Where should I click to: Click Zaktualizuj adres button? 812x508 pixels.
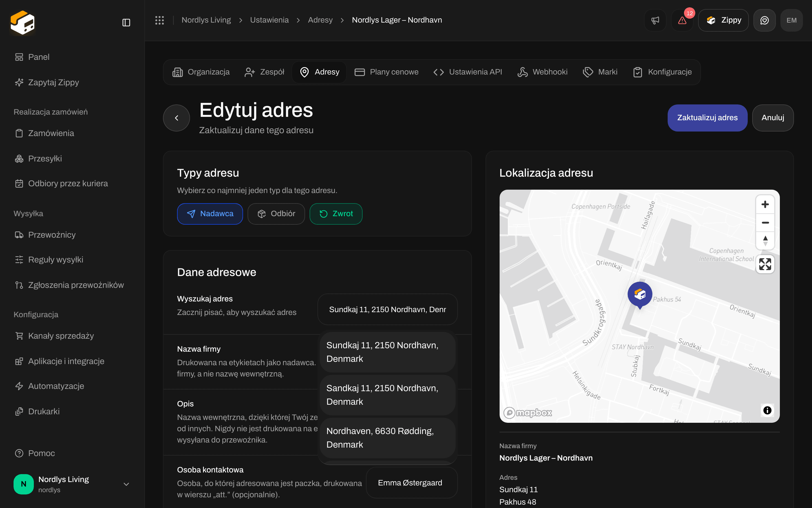point(707,118)
